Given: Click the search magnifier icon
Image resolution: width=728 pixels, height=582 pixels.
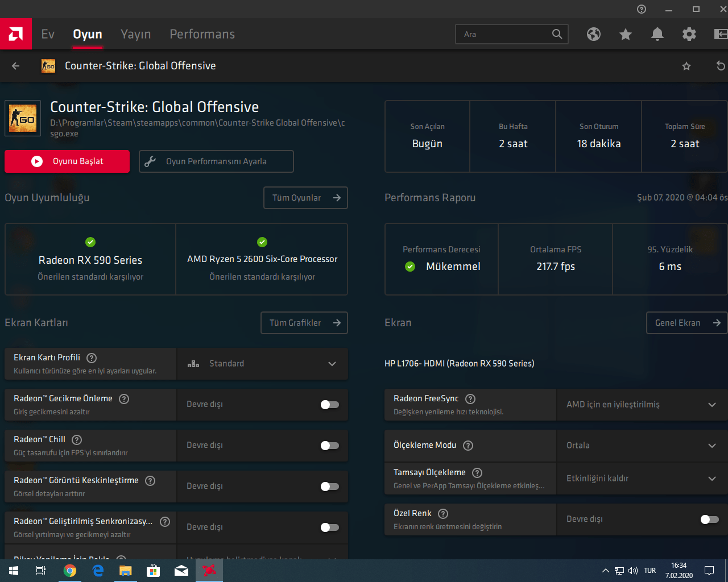Looking at the screenshot, I should pos(557,34).
